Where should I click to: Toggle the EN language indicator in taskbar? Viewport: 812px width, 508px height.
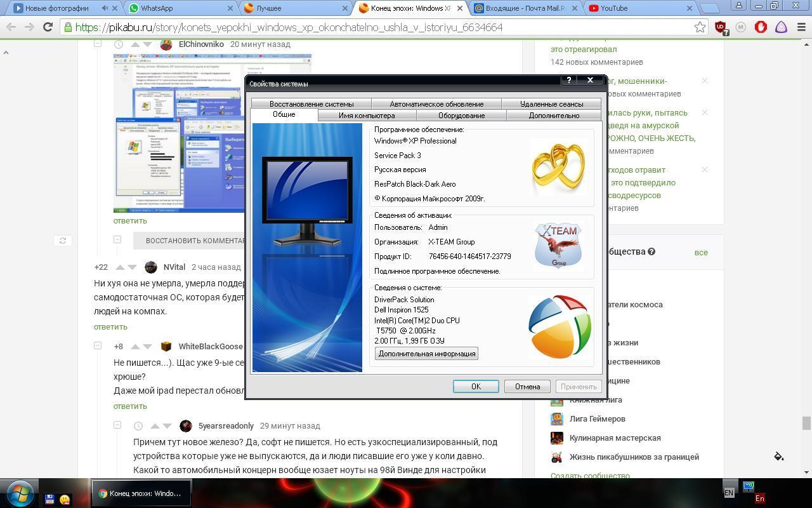(x=729, y=493)
